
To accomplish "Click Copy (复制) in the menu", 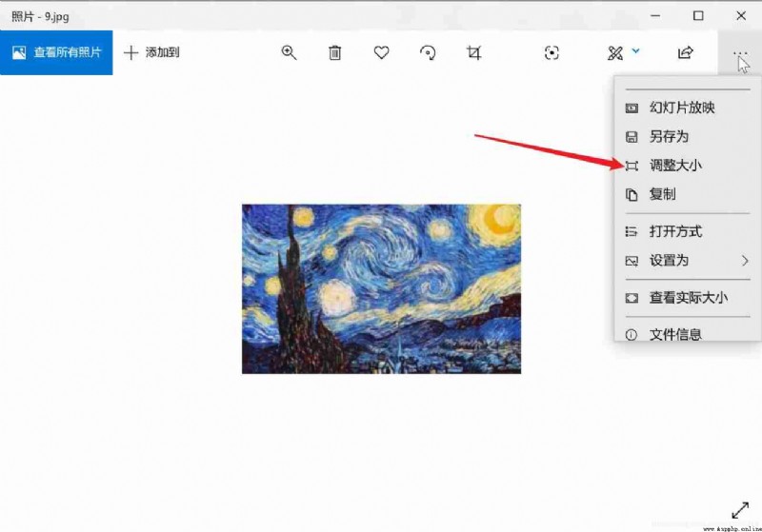I will (687, 194).
